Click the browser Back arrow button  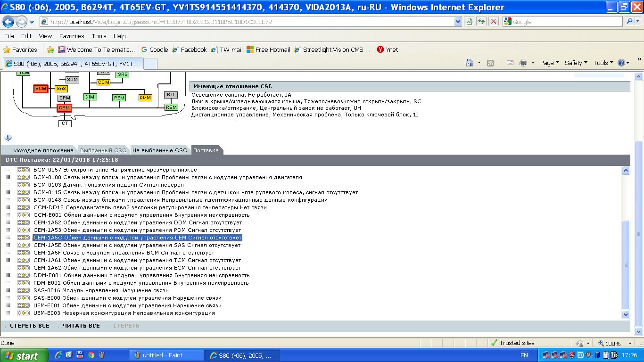click(x=8, y=22)
